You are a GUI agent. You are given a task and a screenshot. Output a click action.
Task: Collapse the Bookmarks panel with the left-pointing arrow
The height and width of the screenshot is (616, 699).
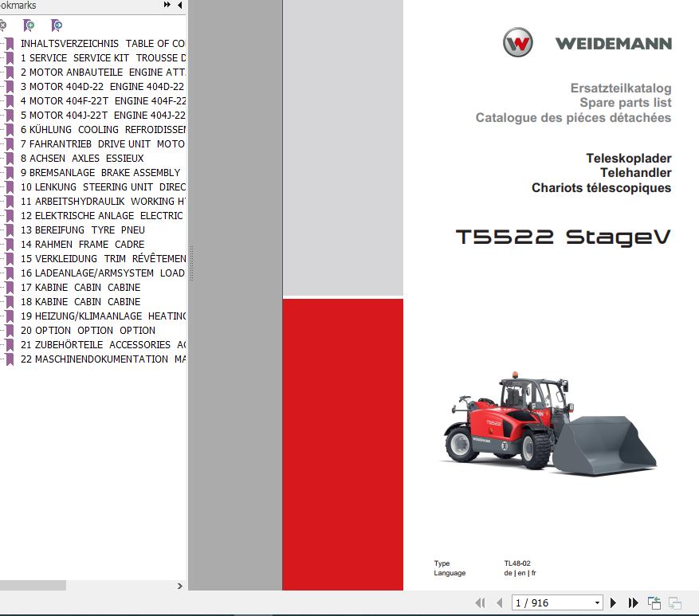tap(180, 5)
